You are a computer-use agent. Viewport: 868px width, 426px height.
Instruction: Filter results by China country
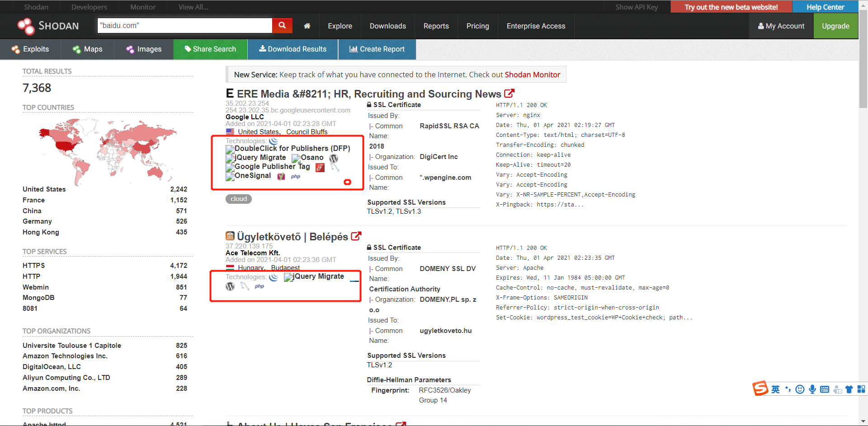point(32,211)
